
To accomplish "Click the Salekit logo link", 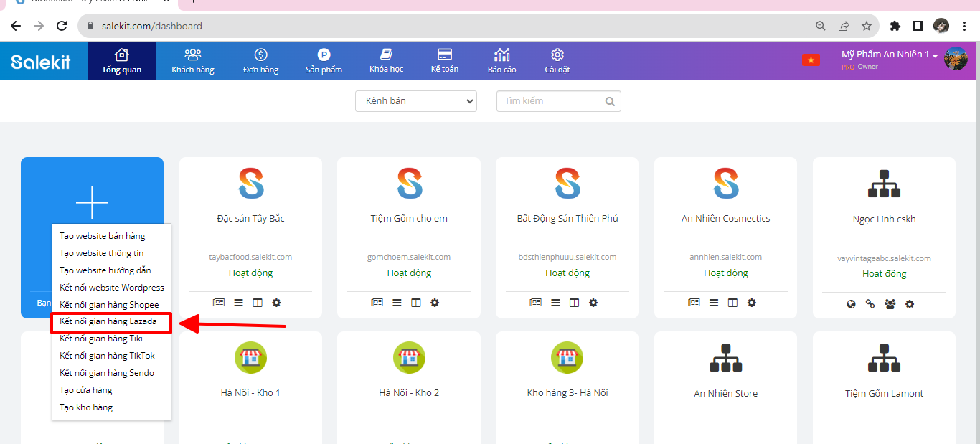I will [x=41, y=62].
